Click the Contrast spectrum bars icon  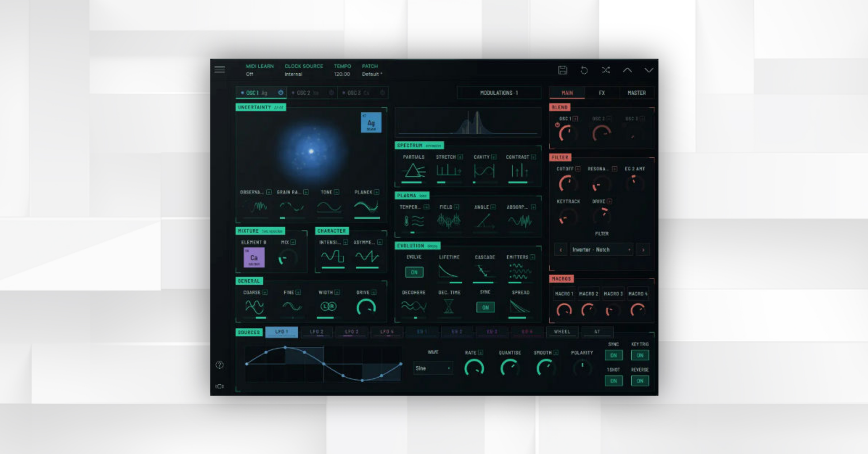519,171
